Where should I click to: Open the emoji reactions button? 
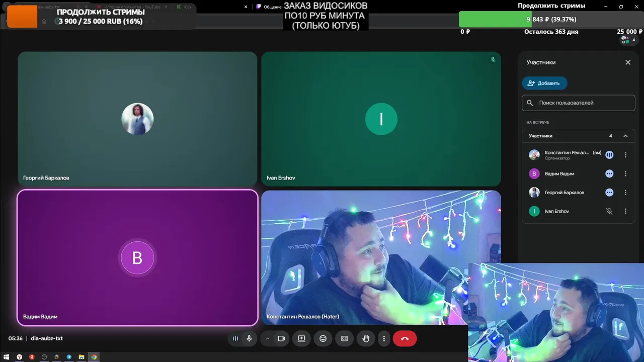click(323, 338)
